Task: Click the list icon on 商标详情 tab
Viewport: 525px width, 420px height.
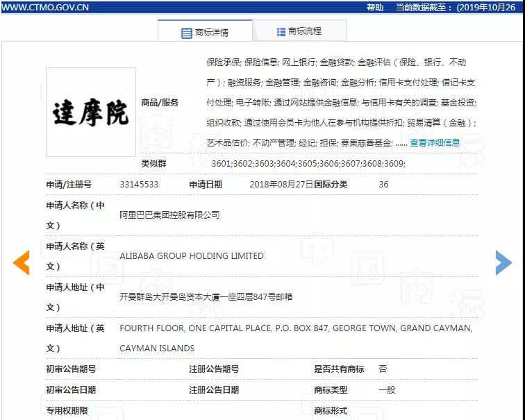Action: pyautogui.click(x=186, y=33)
